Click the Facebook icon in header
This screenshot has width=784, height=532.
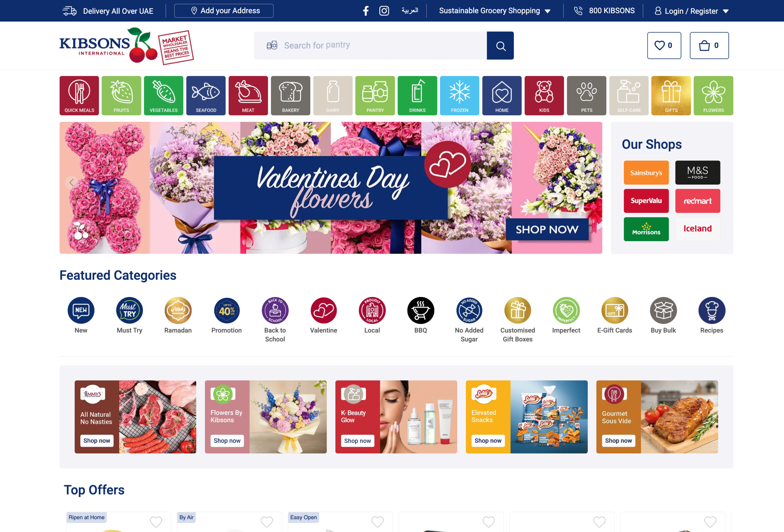coord(366,11)
